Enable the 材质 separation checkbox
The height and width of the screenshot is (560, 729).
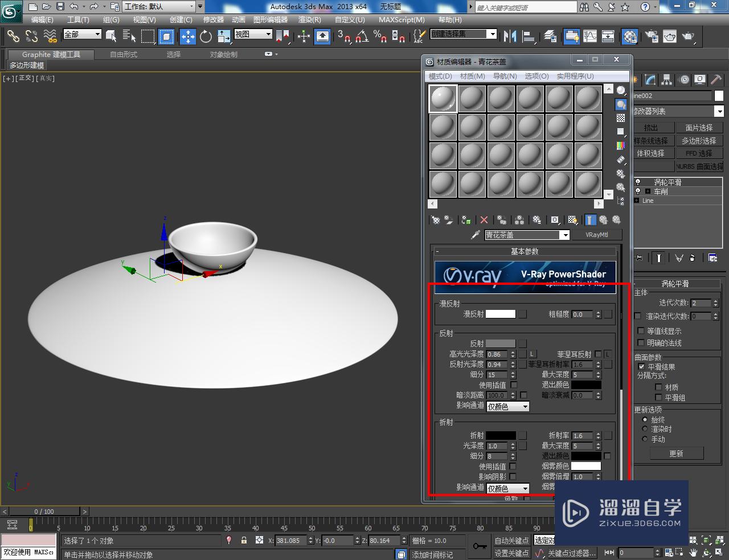click(x=658, y=387)
